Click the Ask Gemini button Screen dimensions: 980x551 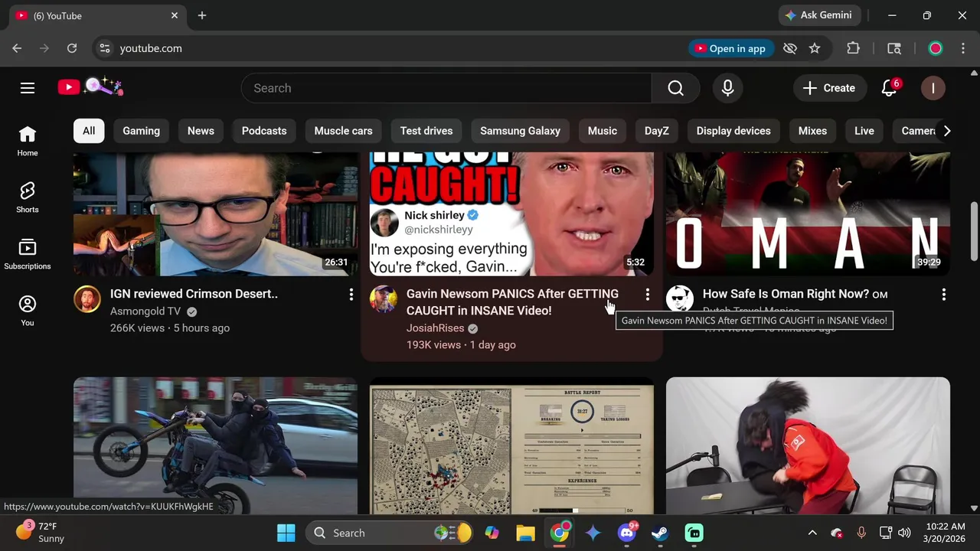[818, 15]
